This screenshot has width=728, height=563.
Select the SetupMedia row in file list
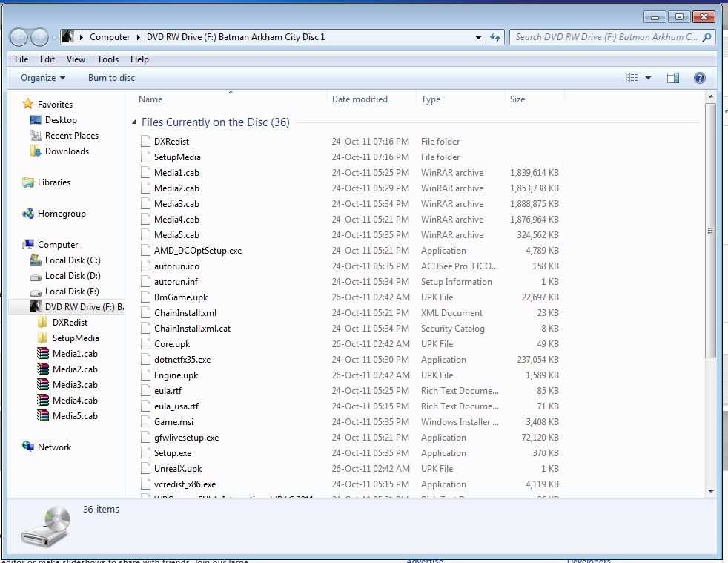[x=348, y=157]
